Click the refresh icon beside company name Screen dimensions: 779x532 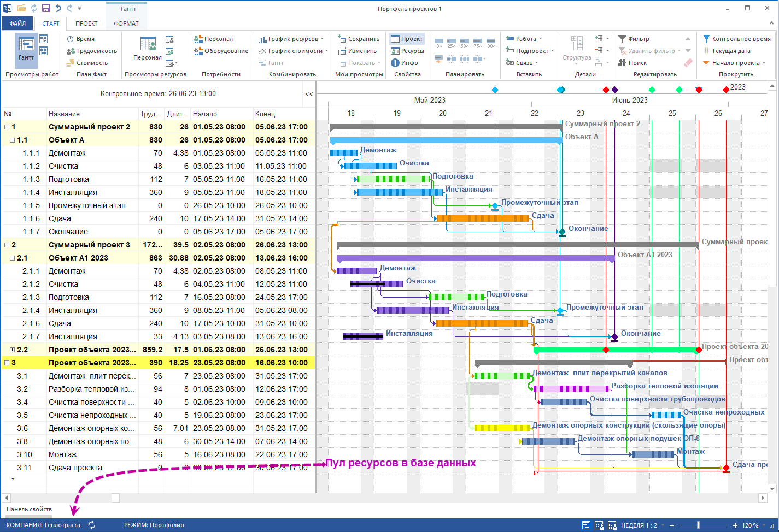(92, 525)
